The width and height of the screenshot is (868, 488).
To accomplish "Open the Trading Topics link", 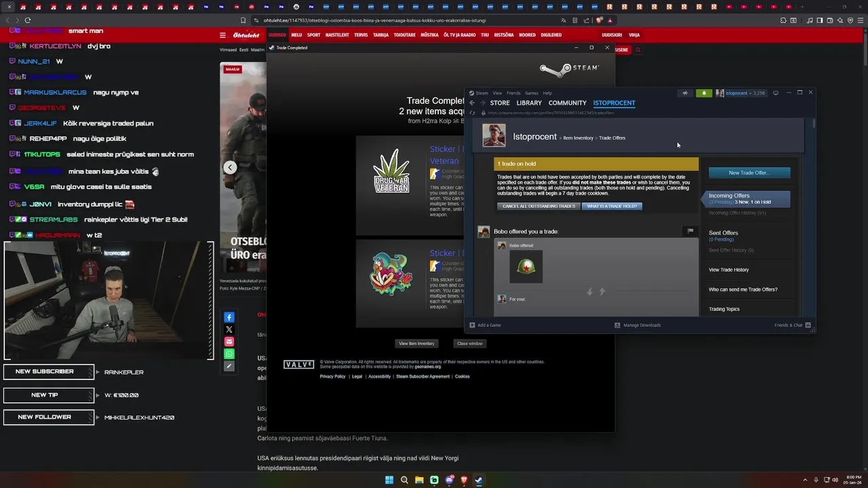I will click(x=724, y=309).
